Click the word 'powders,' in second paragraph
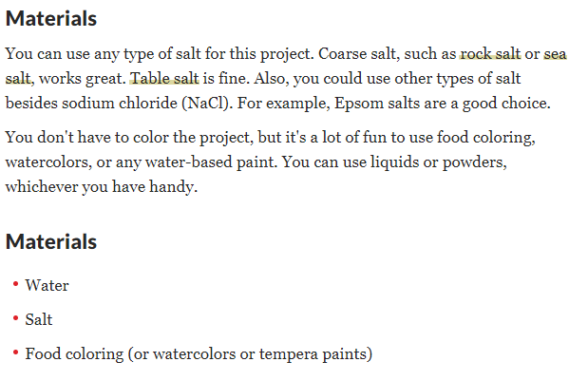This screenshot has height=381, width=588. pyautogui.click(x=475, y=162)
